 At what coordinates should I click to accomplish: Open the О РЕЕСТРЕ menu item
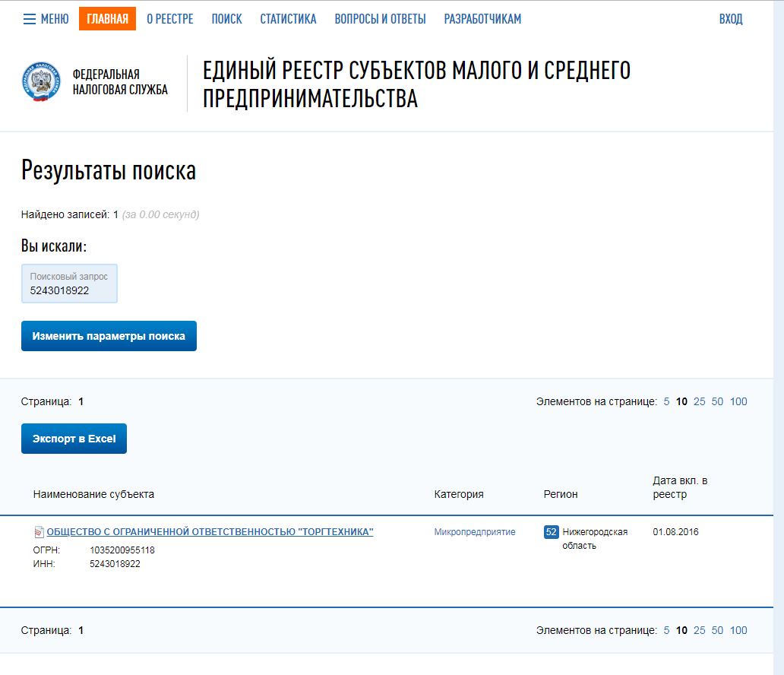click(x=170, y=19)
